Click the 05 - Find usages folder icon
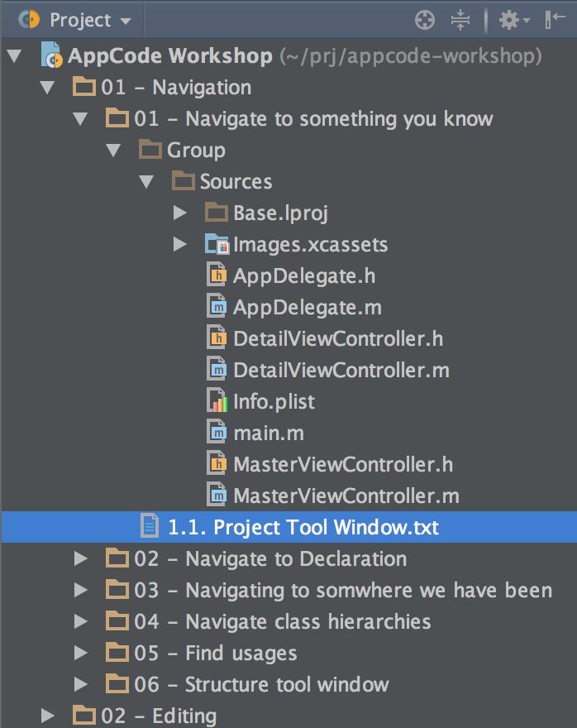This screenshot has width=577, height=728. pyautogui.click(x=117, y=653)
